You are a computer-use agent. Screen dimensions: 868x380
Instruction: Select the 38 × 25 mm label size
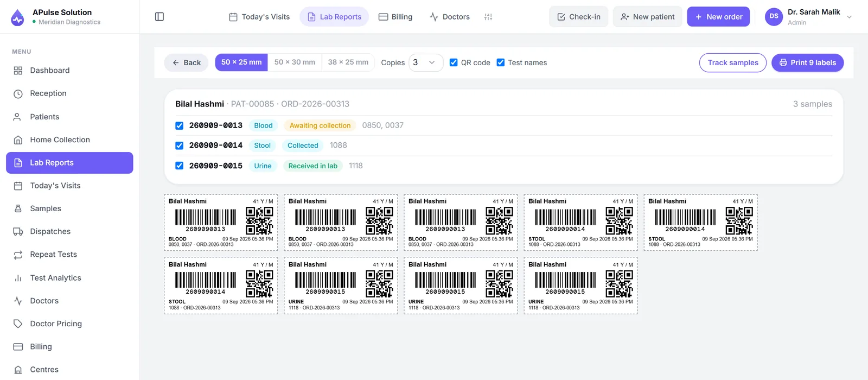tap(348, 62)
